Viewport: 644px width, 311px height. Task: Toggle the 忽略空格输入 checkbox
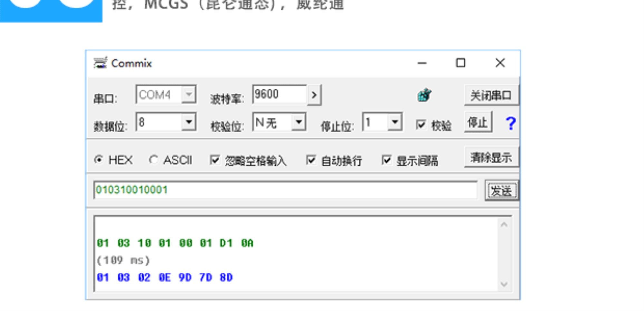[215, 160]
